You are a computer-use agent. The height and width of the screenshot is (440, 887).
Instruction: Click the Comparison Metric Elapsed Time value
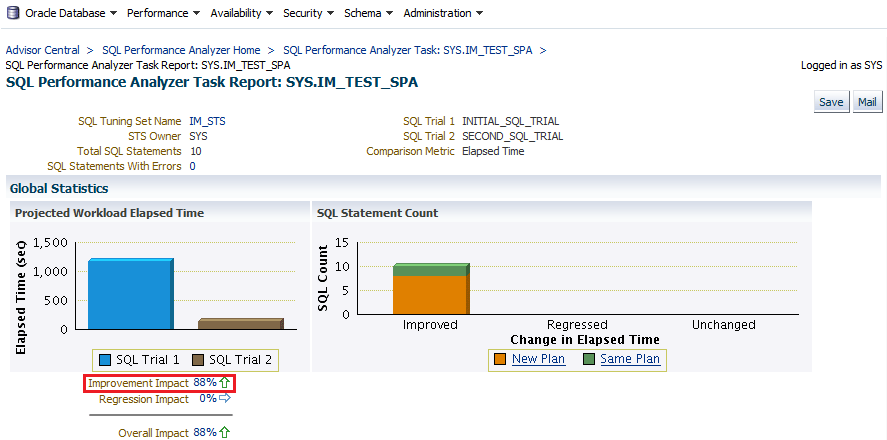pos(493,151)
